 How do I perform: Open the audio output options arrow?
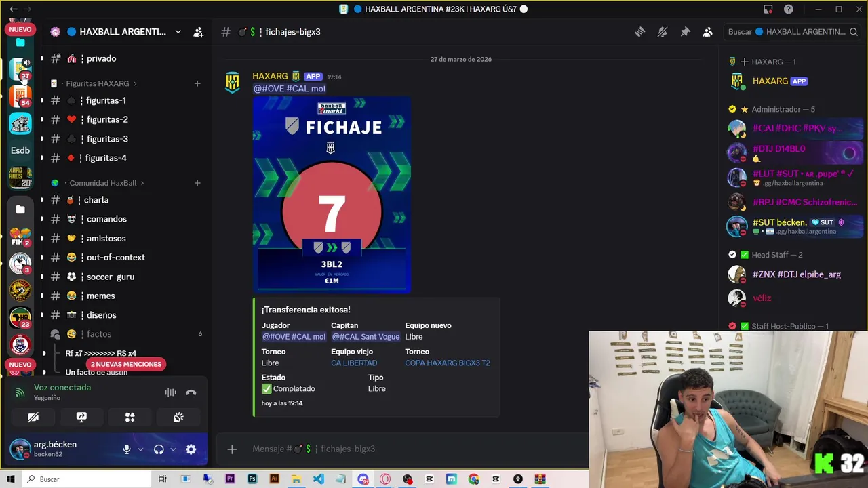pos(173,449)
